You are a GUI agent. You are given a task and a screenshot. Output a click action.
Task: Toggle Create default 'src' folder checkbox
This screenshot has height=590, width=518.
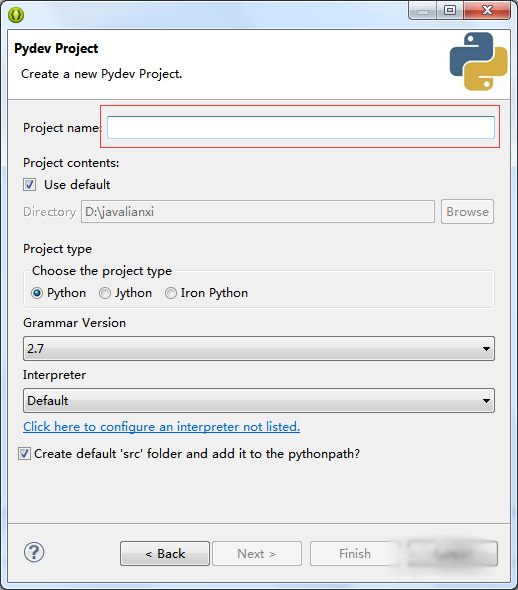click(x=24, y=454)
